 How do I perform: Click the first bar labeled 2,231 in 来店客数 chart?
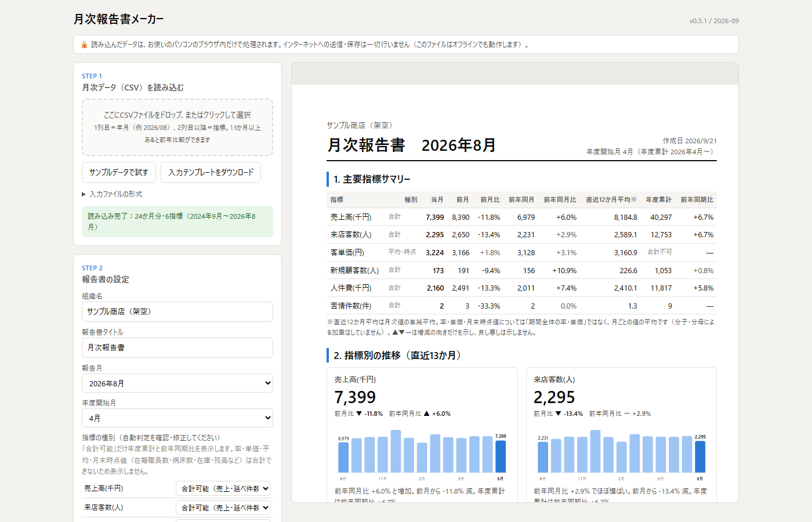click(543, 458)
